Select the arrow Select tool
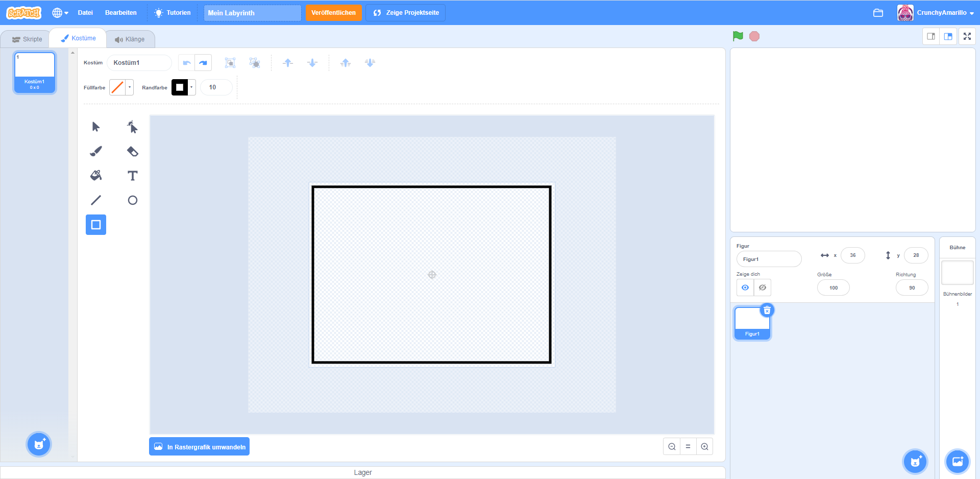 click(x=96, y=127)
